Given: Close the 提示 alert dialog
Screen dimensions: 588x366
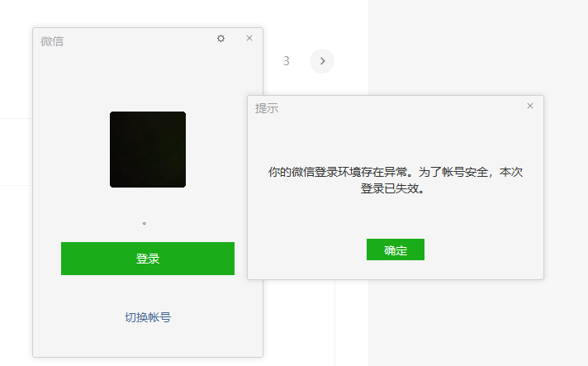Looking at the screenshot, I should 530,106.
